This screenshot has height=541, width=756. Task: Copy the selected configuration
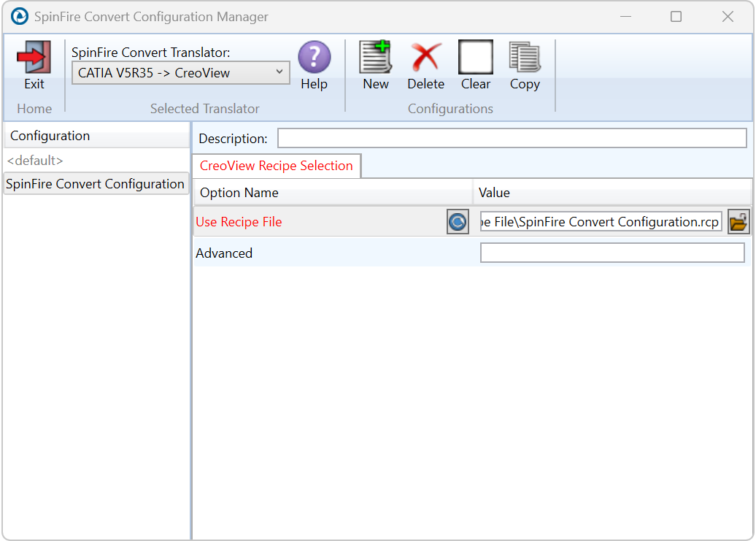click(x=525, y=57)
